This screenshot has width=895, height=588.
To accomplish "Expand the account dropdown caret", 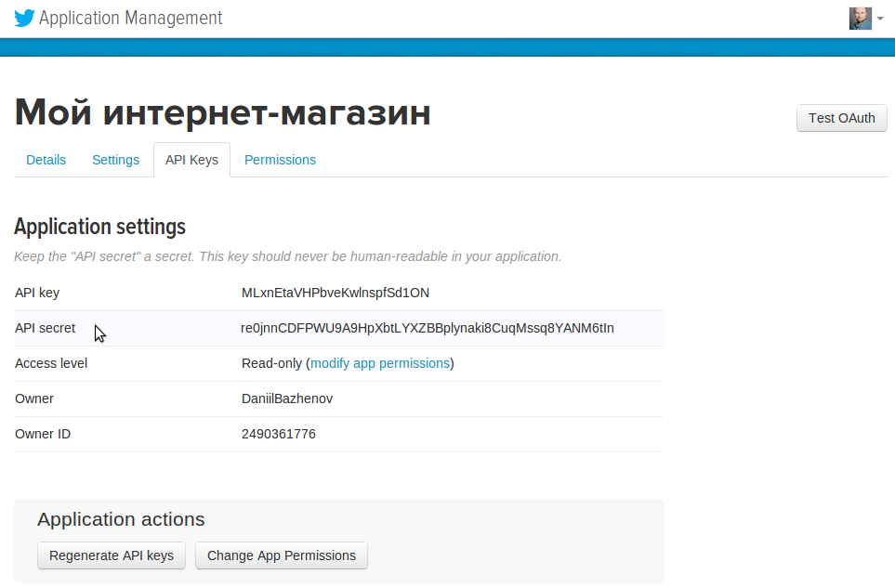I will pos(880,19).
